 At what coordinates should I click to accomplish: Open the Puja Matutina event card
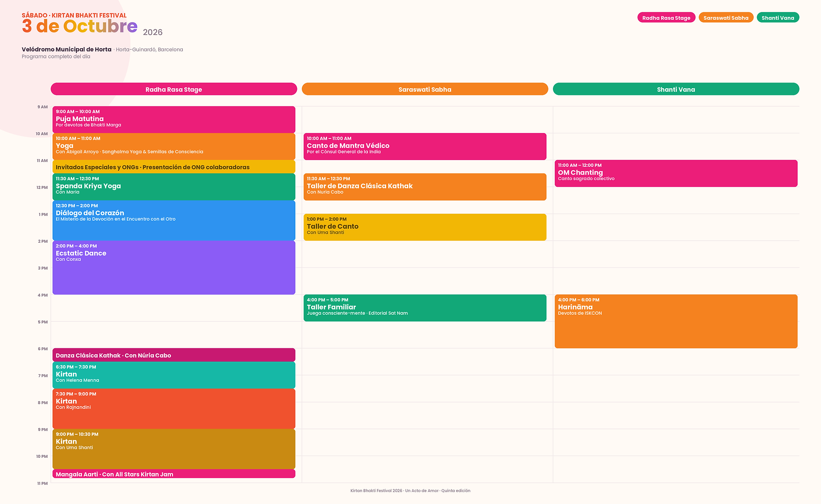coord(174,119)
